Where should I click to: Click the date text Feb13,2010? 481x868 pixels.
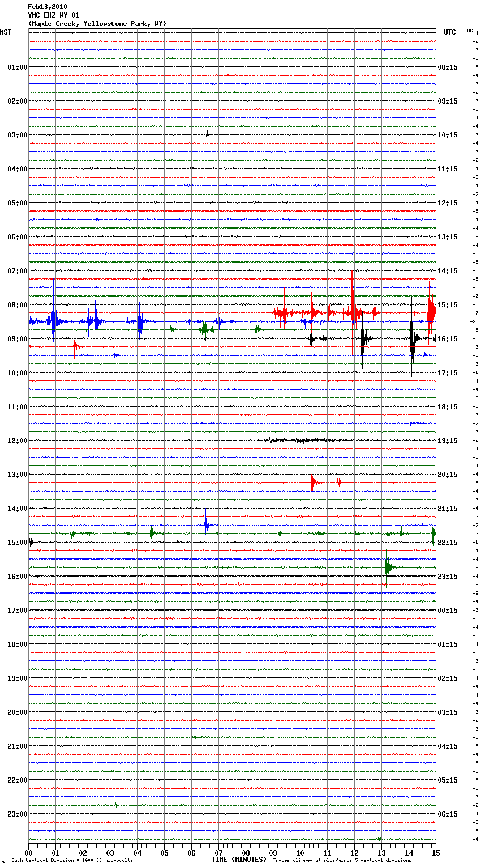click(48, 7)
